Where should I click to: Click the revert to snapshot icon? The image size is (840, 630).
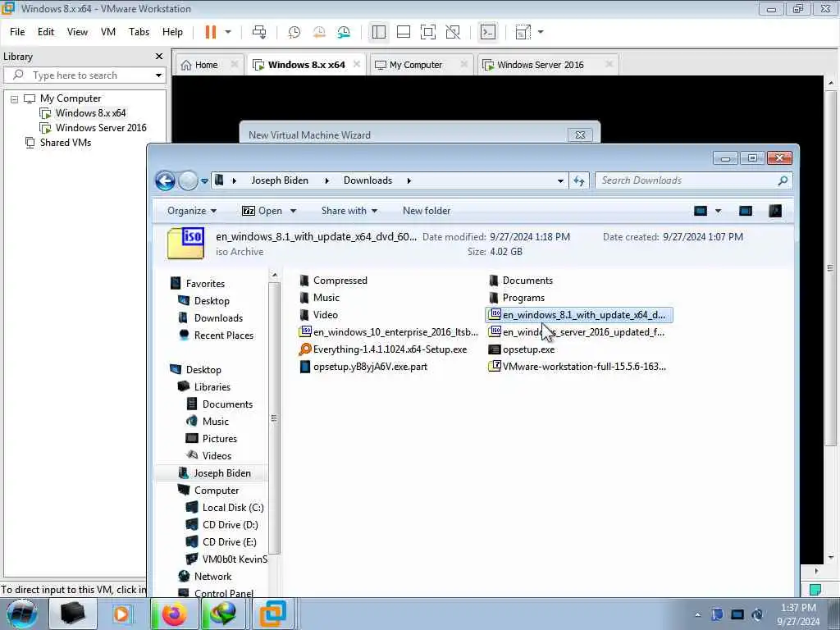(x=319, y=32)
